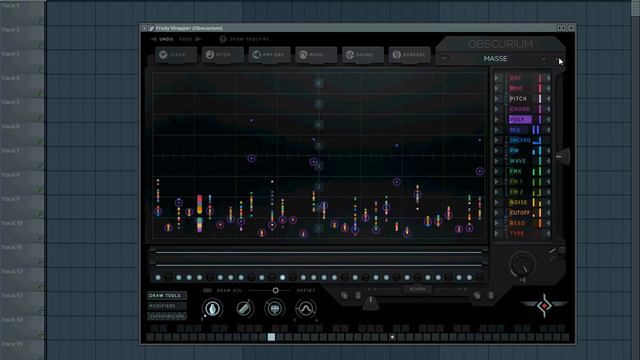Select the CUTOFF parameter lane
The height and width of the screenshot is (360, 640).
tap(521, 213)
